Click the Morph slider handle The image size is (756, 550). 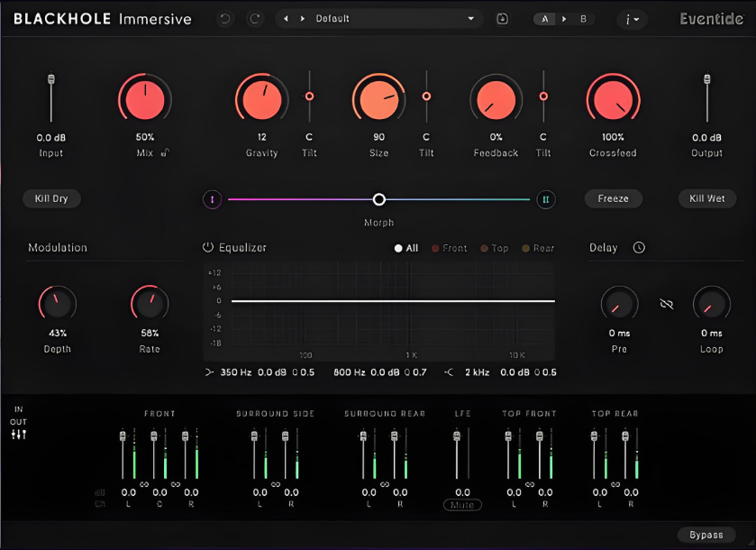point(379,199)
